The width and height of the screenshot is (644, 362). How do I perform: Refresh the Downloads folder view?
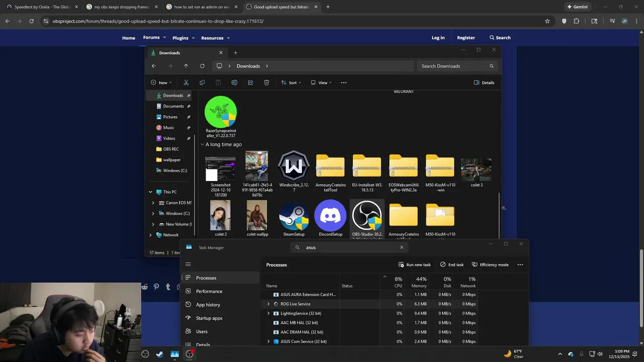(202, 66)
